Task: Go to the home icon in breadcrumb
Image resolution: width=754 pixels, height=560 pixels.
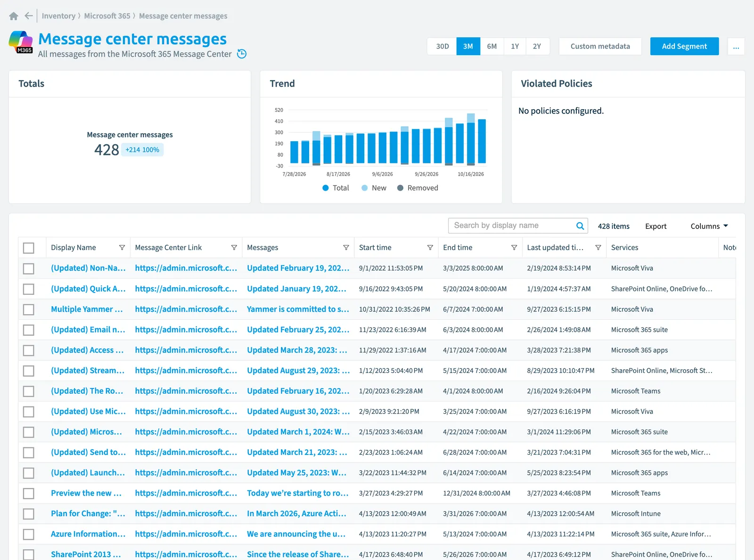Action: 14,16
